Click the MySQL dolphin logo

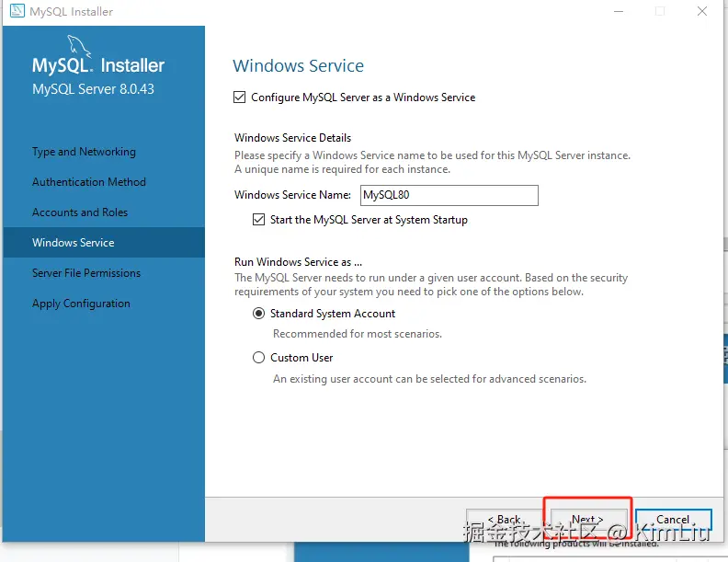point(79,46)
